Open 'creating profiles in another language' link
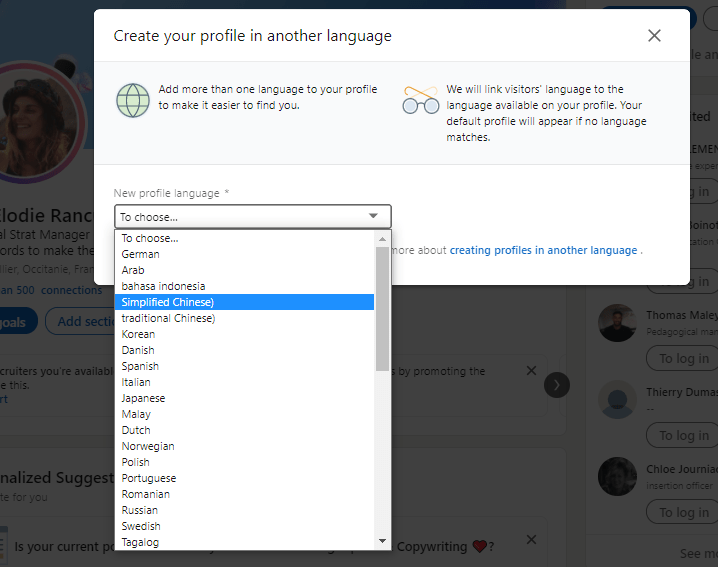Screen dimensions: 718x567 (x=543, y=250)
